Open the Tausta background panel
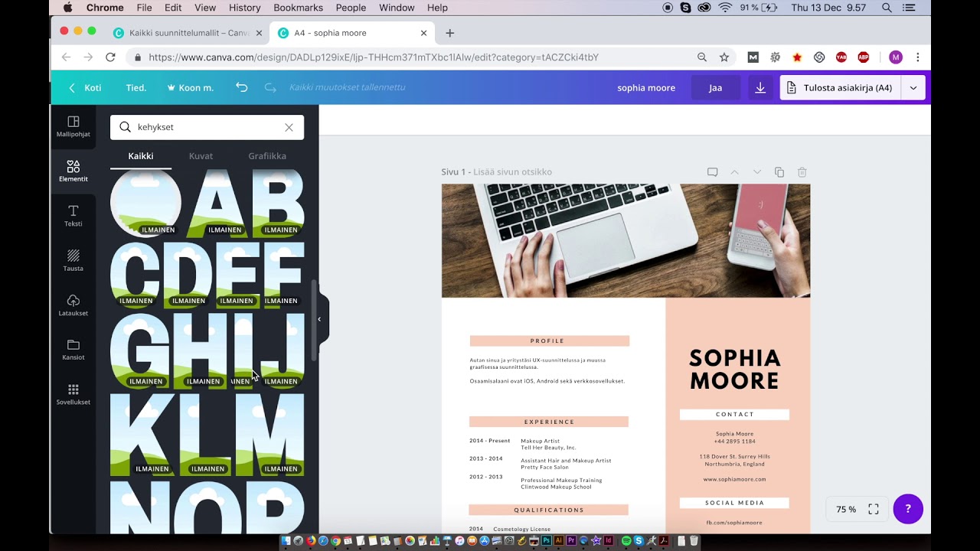The height and width of the screenshot is (551, 980). (x=73, y=261)
